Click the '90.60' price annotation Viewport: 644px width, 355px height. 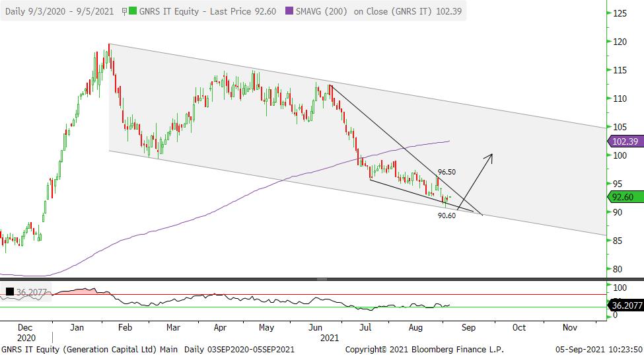[447, 216]
